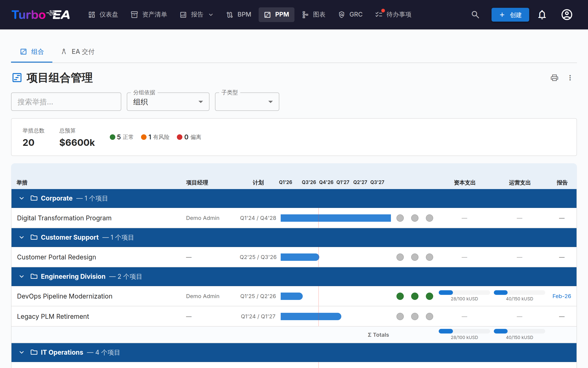Switch to the 组合 tab

coord(32,52)
